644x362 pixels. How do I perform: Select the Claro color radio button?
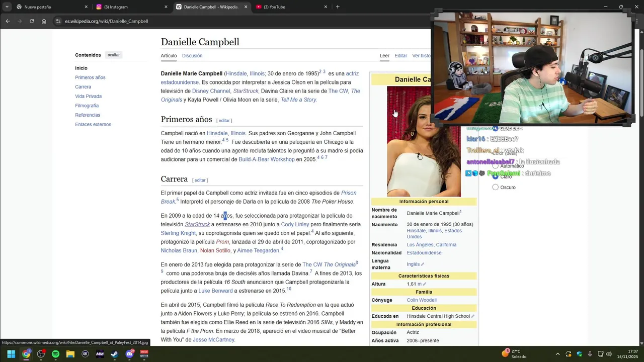point(496,176)
